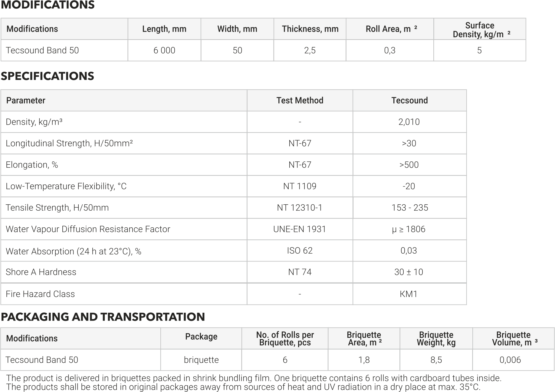Select the Test Method column header

pyautogui.click(x=300, y=100)
